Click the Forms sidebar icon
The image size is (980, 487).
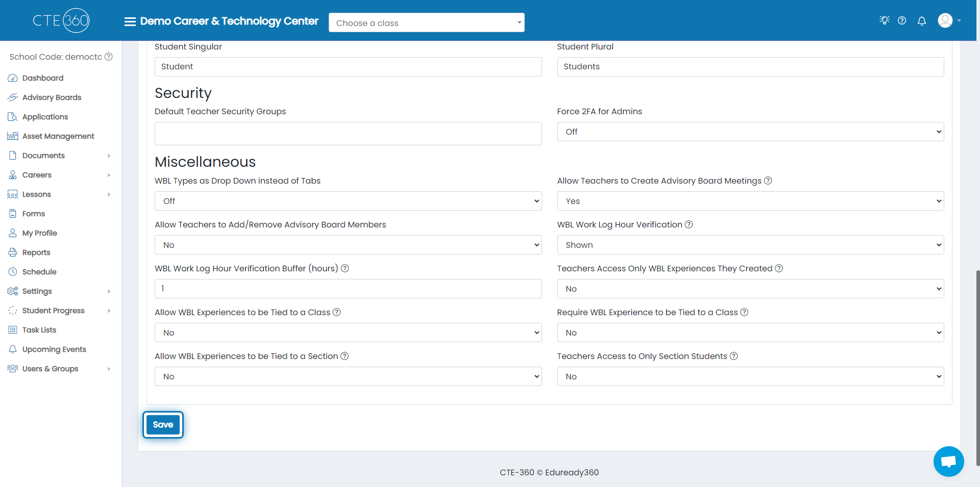click(13, 214)
